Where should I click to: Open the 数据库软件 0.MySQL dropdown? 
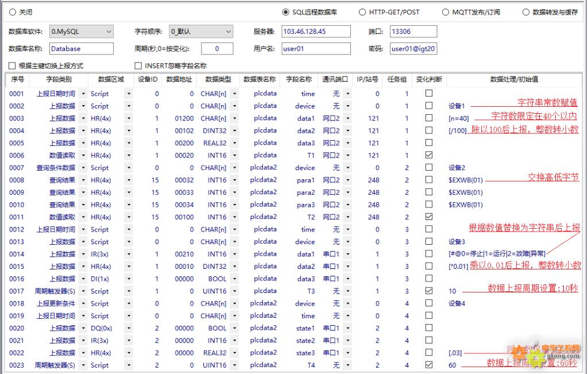click(x=82, y=32)
